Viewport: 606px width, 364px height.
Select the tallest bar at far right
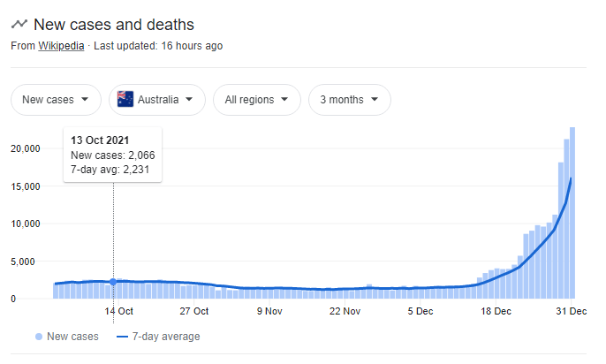(572, 212)
